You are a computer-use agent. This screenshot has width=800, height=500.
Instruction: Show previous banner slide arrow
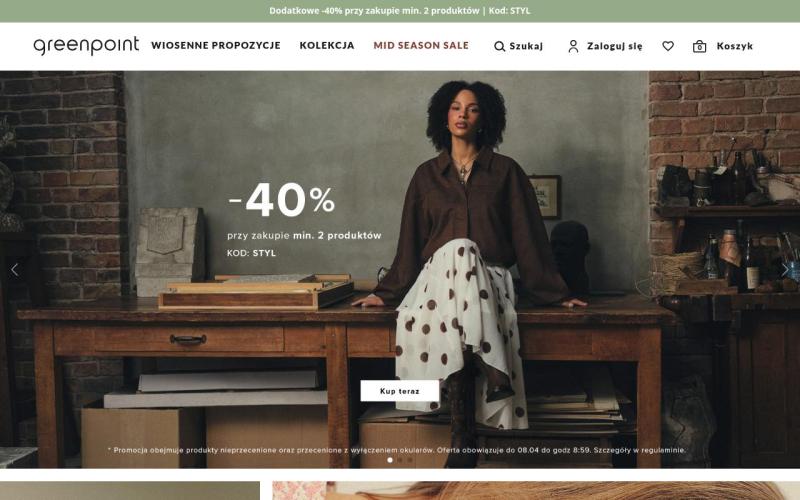tap(15, 269)
